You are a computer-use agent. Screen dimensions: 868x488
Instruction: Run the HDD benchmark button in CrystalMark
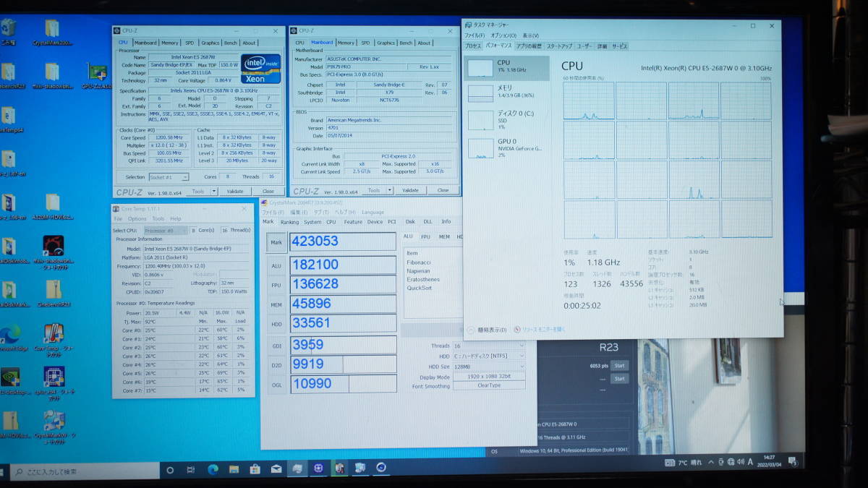click(276, 324)
